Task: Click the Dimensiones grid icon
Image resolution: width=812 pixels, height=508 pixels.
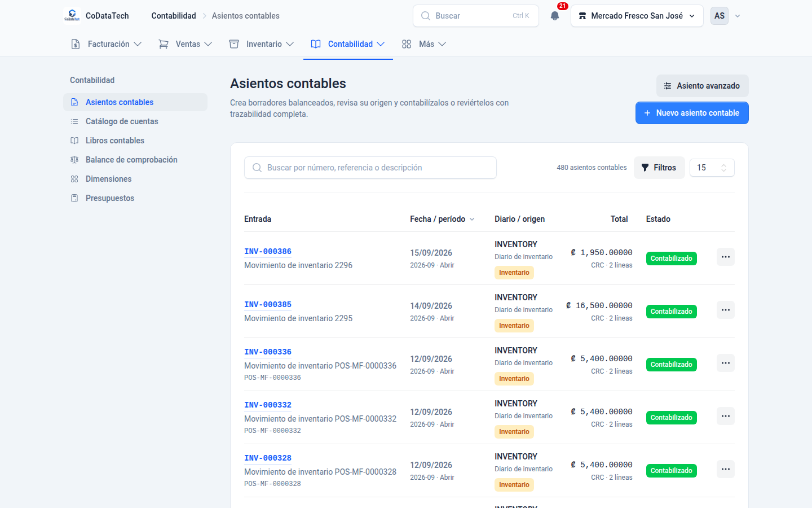Action: 74,179
